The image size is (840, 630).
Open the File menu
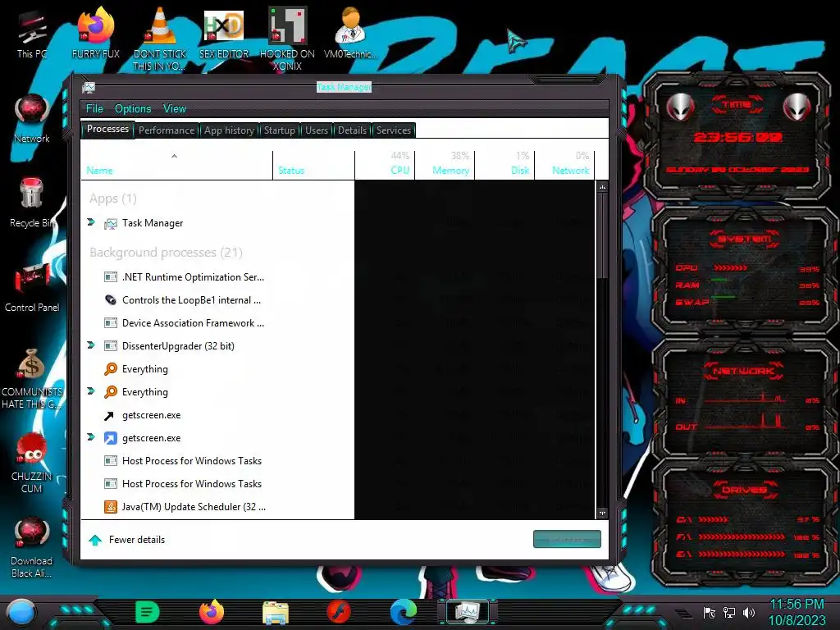pyautogui.click(x=94, y=109)
